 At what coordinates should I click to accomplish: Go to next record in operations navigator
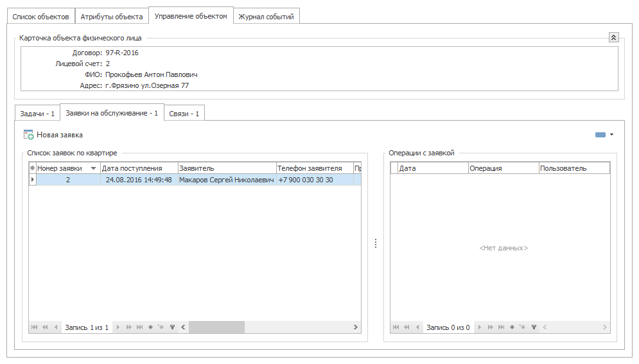[x=479, y=327]
